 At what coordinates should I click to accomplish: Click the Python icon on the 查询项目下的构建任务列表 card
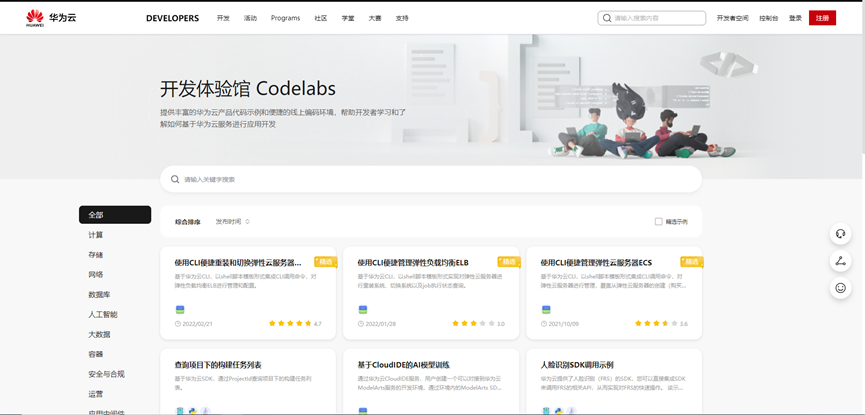pyautogui.click(x=192, y=411)
